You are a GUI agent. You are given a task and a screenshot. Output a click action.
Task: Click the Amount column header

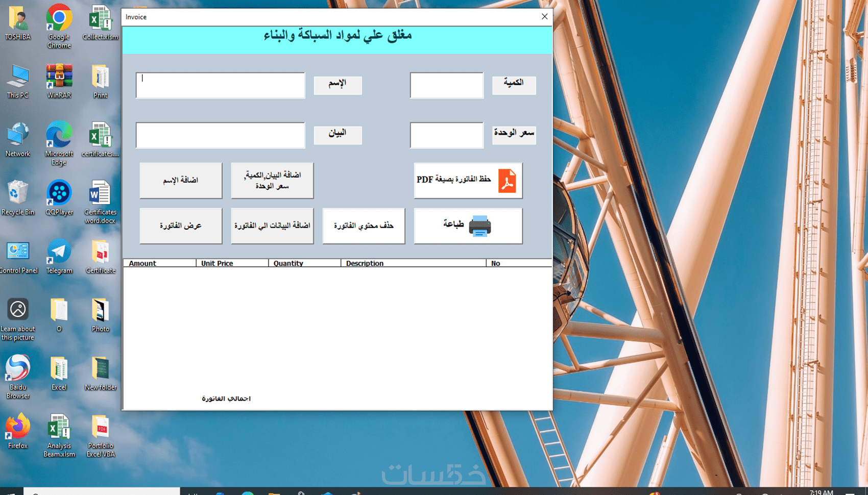(159, 263)
